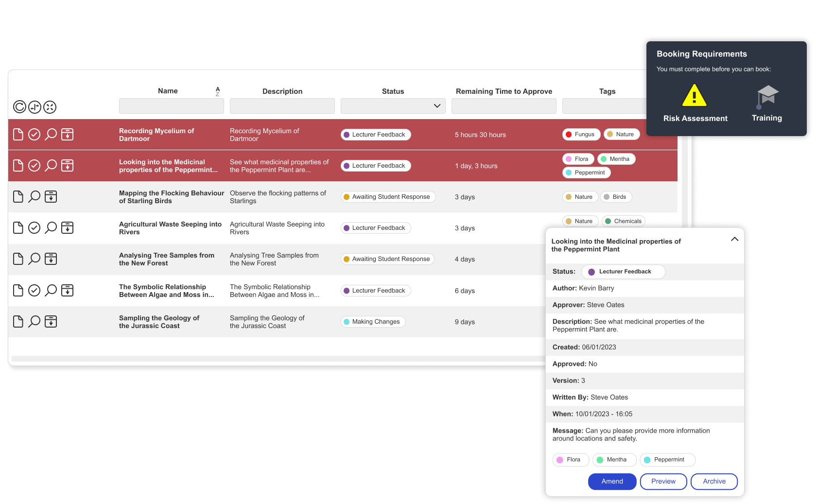
Task: Select the red Fungus tag
Action: (x=581, y=135)
